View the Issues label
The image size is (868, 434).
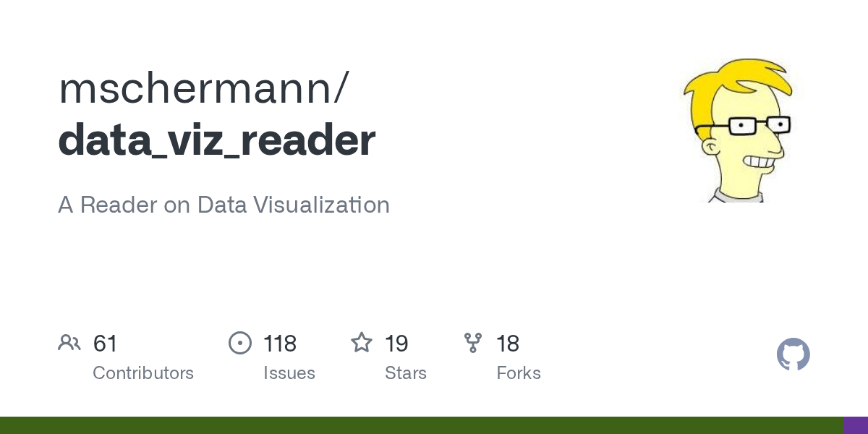(x=289, y=373)
